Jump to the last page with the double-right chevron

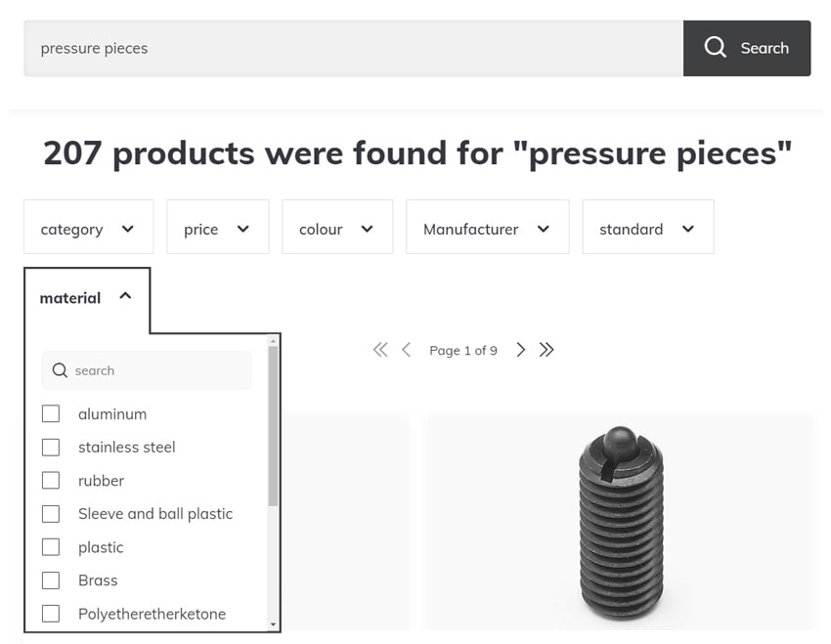[547, 349]
